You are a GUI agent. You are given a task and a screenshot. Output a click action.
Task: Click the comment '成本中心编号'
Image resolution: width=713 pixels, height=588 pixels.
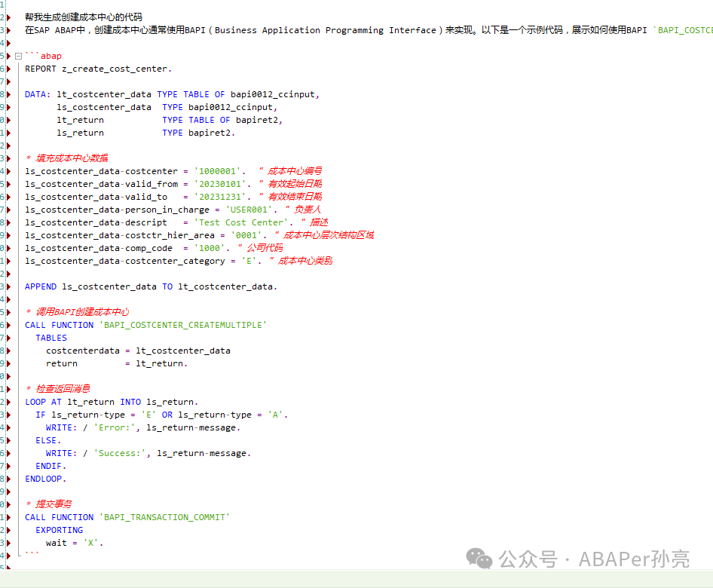(x=295, y=171)
